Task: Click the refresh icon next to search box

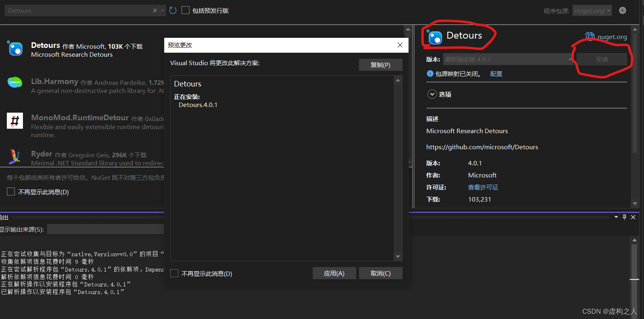Action: click(x=173, y=10)
